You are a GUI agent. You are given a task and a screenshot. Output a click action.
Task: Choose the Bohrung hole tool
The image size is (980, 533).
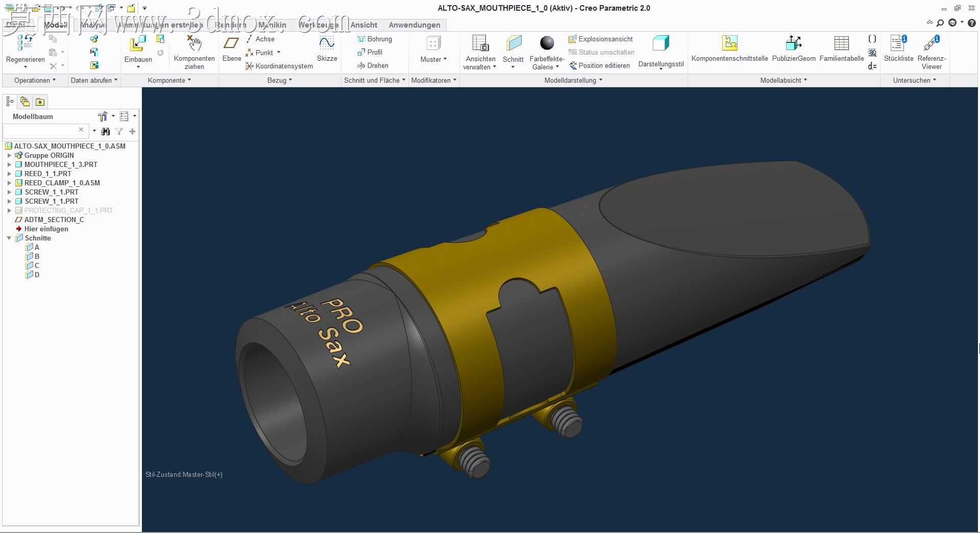pos(375,39)
